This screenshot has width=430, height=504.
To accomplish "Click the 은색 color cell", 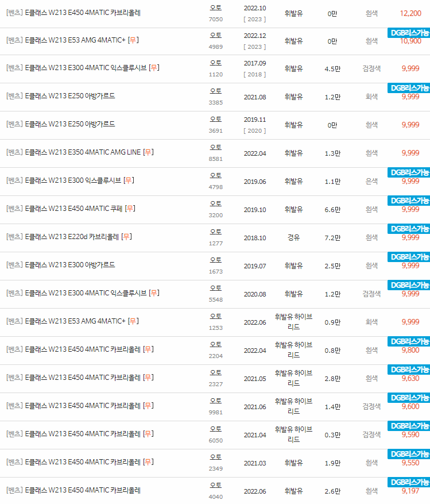I will [371, 182].
